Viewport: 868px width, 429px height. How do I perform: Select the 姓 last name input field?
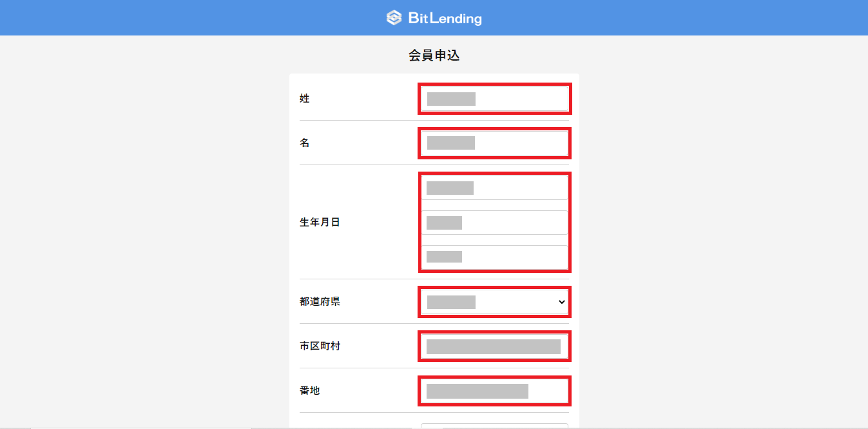[494, 98]
